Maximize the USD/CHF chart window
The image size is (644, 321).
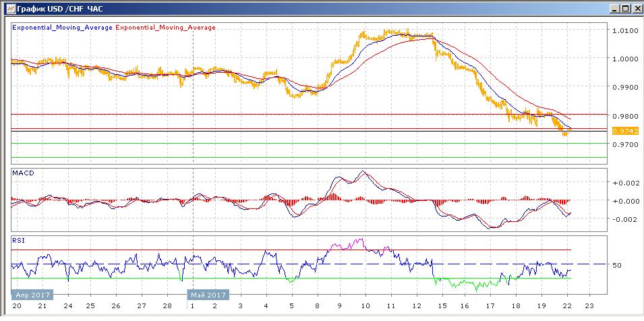click(x=625, y=8)
